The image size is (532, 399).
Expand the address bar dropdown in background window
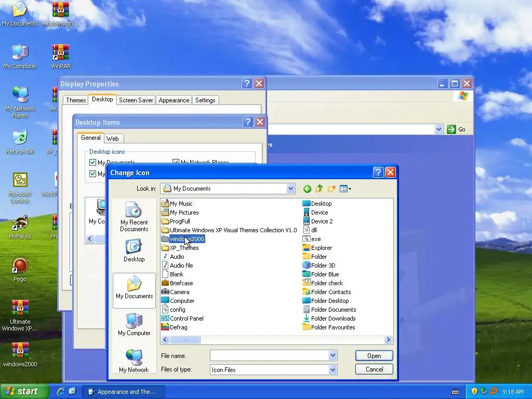coord(438,129)
